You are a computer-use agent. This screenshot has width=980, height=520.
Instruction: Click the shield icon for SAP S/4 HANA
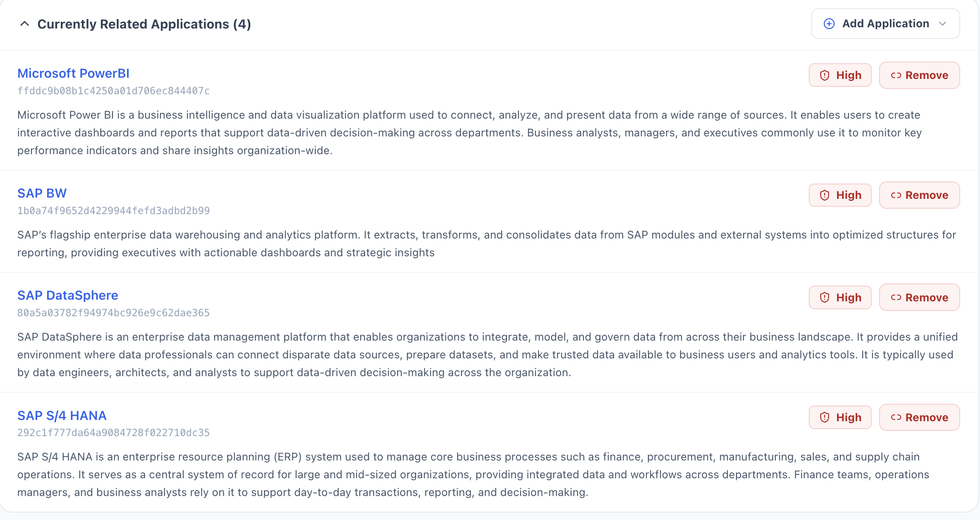click(825, 417)
